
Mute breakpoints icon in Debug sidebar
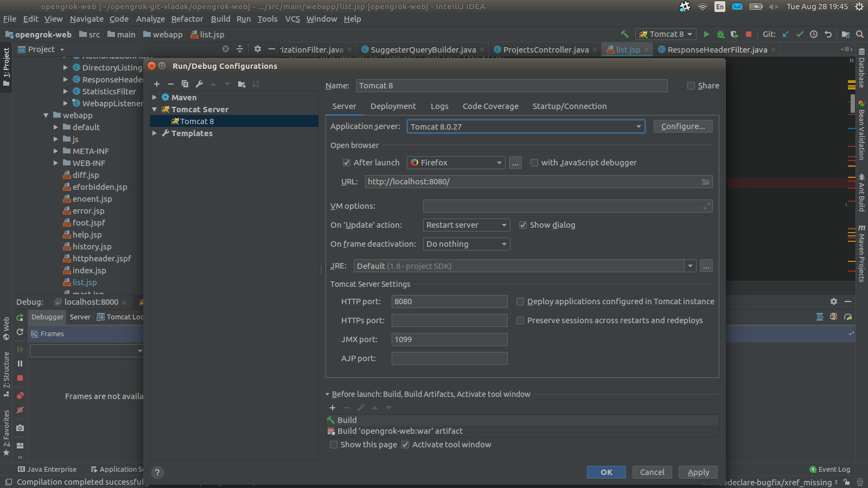click(20, 410)
